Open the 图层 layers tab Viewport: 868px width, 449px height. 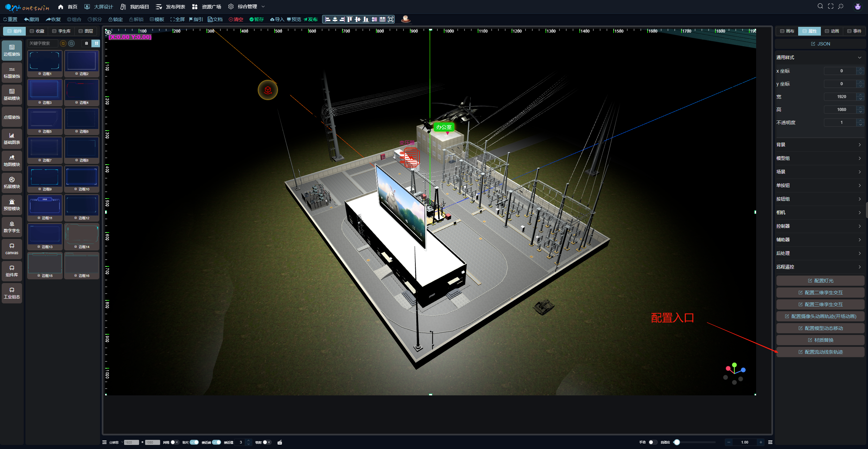pyautogui.click(x=86, y=31)
